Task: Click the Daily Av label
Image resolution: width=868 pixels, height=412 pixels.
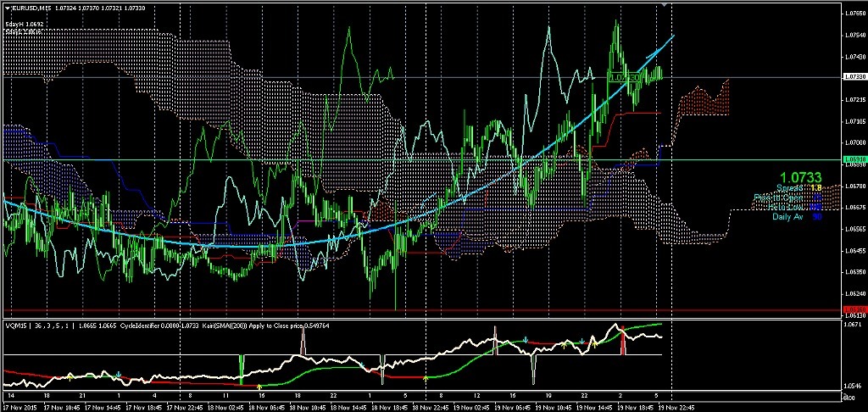Action: coord(787,216)
